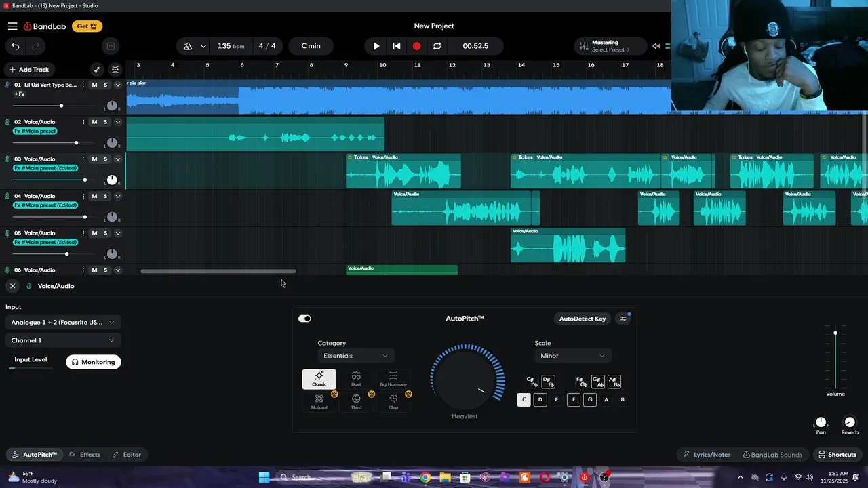The width and height of the screenshot is (868, 488).
Task: Toggle the AutoPitch on/off switch
Action: click(x=304, y=319)
